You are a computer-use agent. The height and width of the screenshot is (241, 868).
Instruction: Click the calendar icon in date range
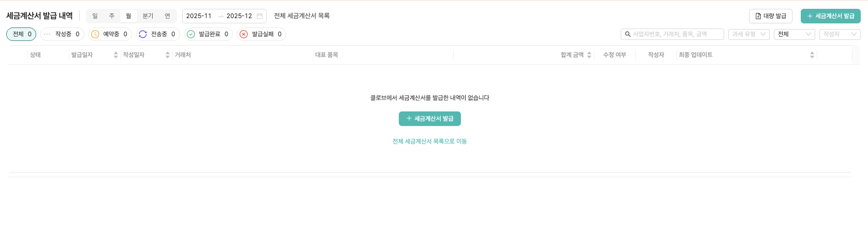260,16
